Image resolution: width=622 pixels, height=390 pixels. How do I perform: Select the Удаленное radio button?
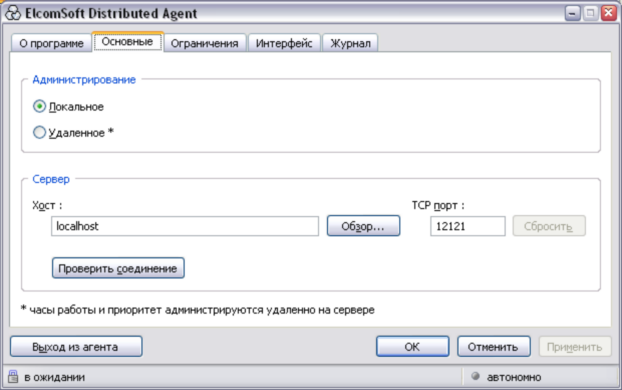tap(39, 132)
